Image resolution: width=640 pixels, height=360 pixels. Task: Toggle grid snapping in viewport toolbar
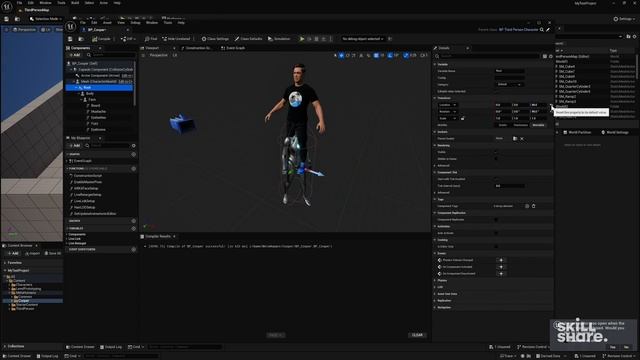click(376, 55)
